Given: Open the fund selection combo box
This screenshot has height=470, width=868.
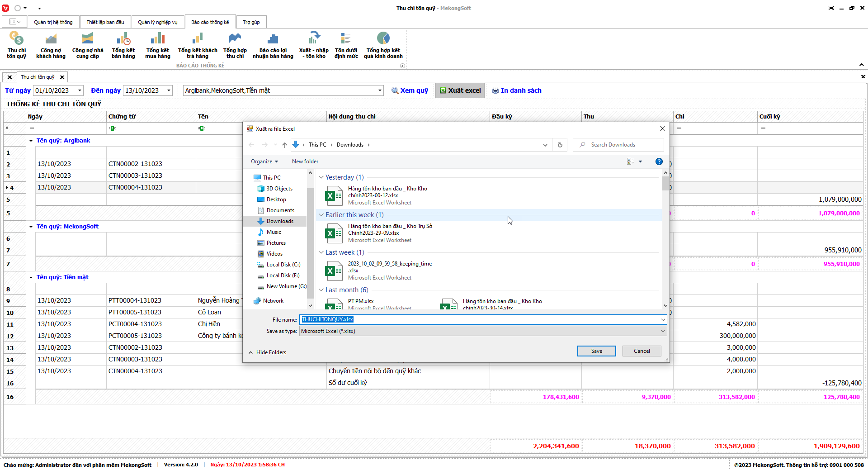Looking at the screenshot, I should tap(380, 90).
